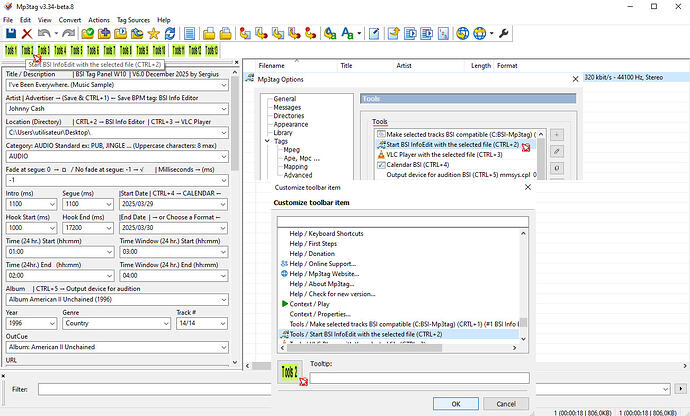Select 'Context / Play' list entry

point(309,304)
